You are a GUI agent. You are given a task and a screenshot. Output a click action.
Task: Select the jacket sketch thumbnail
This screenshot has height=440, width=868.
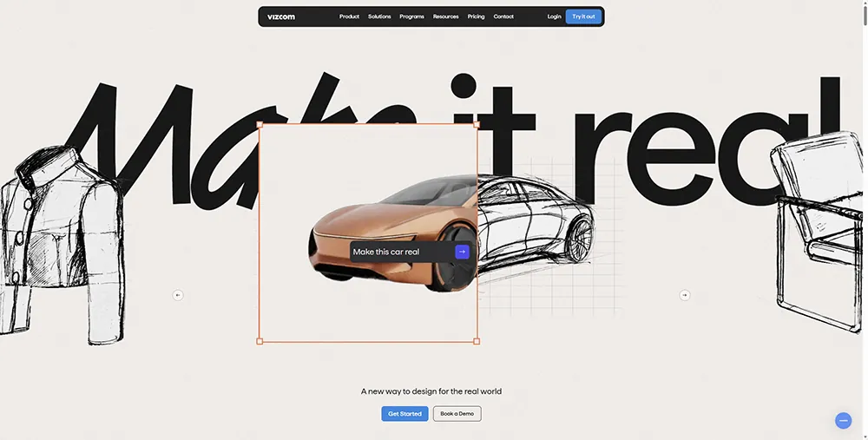(x=62, y=244)
